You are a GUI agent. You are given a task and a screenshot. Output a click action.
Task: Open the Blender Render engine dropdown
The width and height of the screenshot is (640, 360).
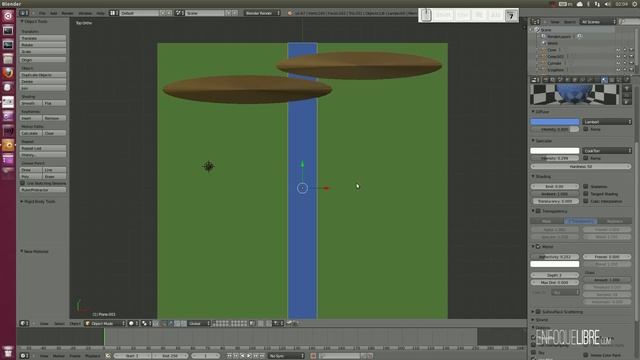coord(262,13)
